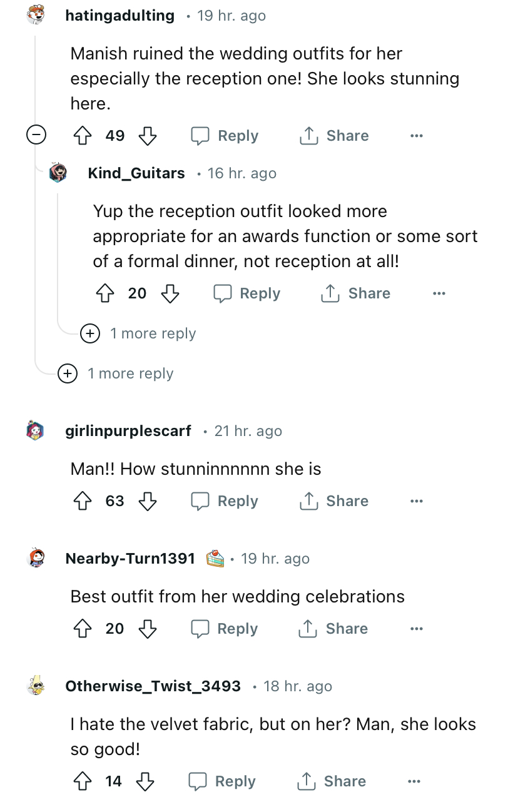The height and width of the screenshot is (812, 518).
Task: Open options menu on Otherwise_Twist_3493's comment
Action: point(414,781)
